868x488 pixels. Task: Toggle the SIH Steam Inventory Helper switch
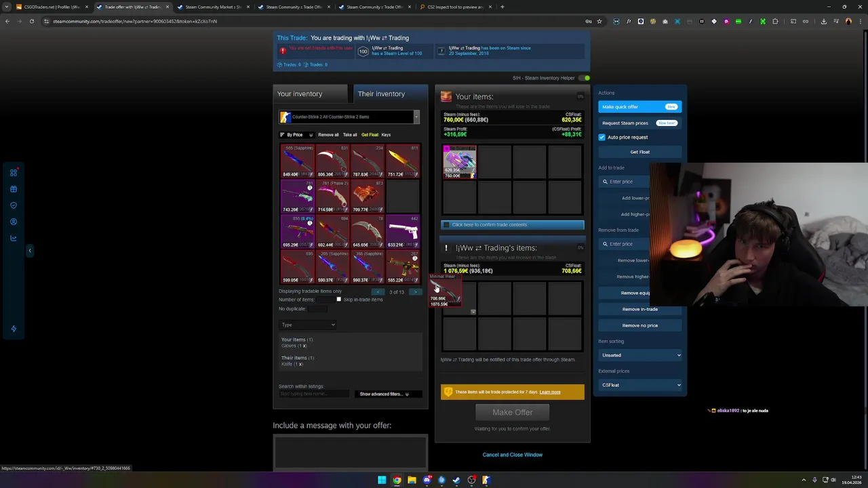point(585,78)
